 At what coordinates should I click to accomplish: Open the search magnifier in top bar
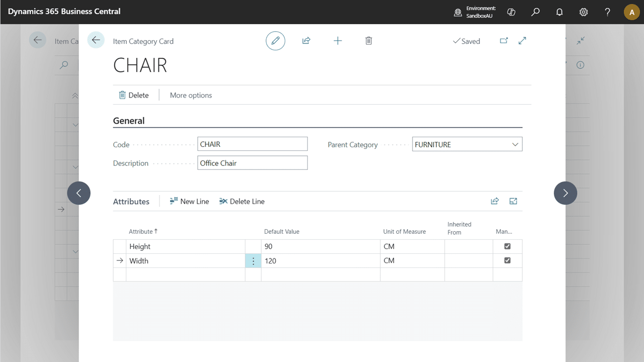pyautogui.click(x=535, y=12)
